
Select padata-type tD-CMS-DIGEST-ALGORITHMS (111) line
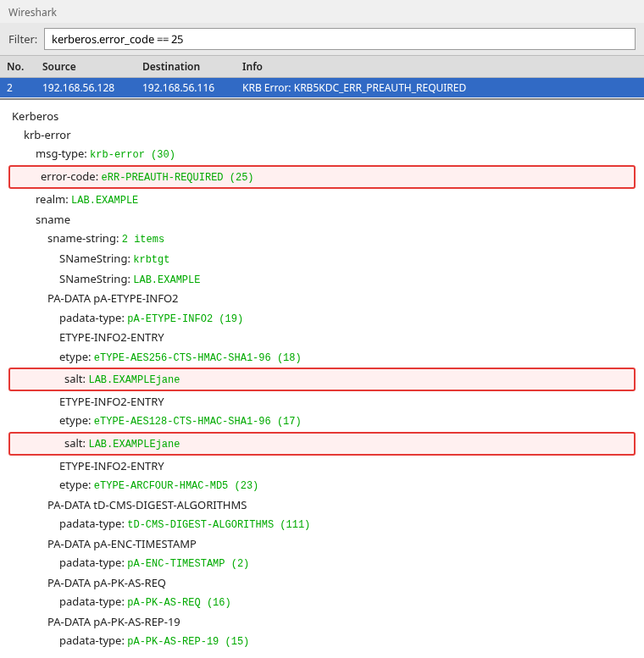184,524
